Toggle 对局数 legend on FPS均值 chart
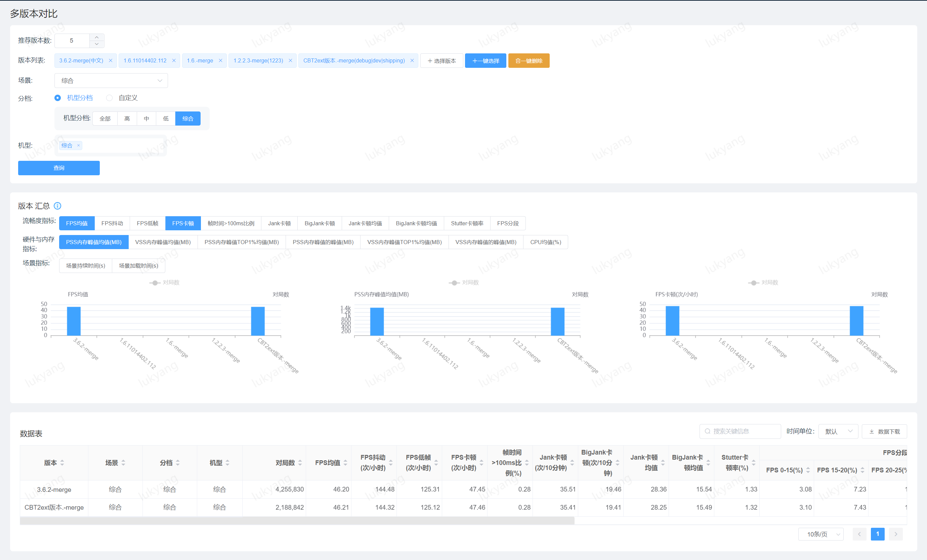This screenshot has width=927, height=560. (x=164, y=283)
